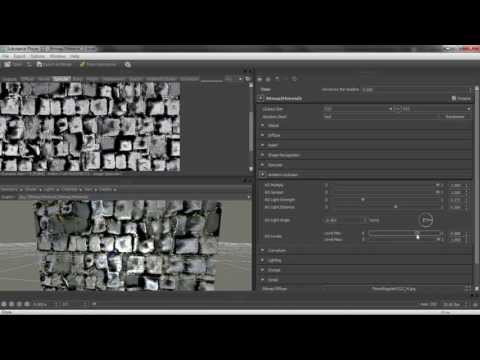The width and height of the screenshot is (480, 360).
Task: Click the corner icon of the 2D view
Action: pyautogui.click(x=248, y=79)
